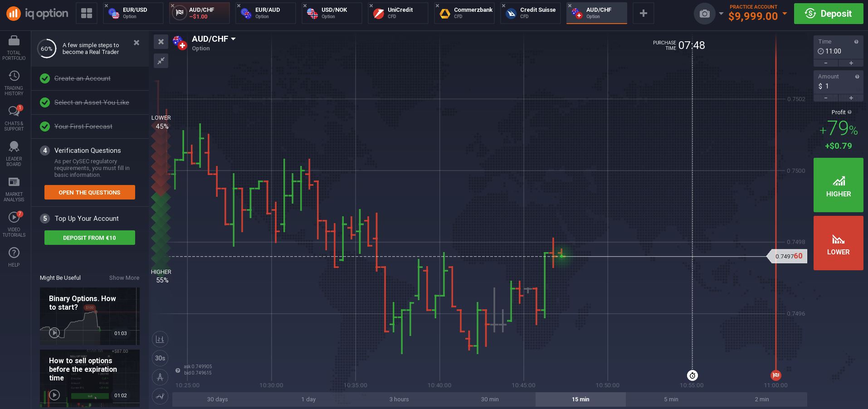Open the camera options dropdown arrow

tap(721, 14)
